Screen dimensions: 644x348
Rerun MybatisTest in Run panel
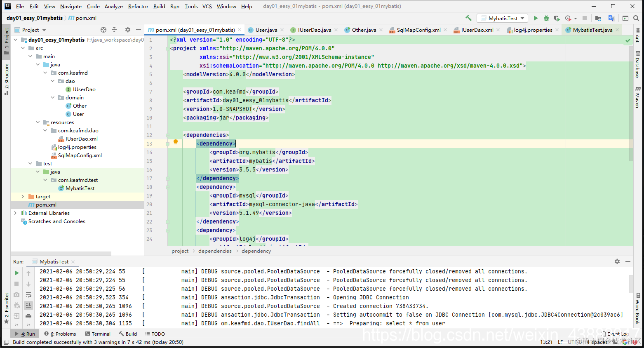(16, 273)
